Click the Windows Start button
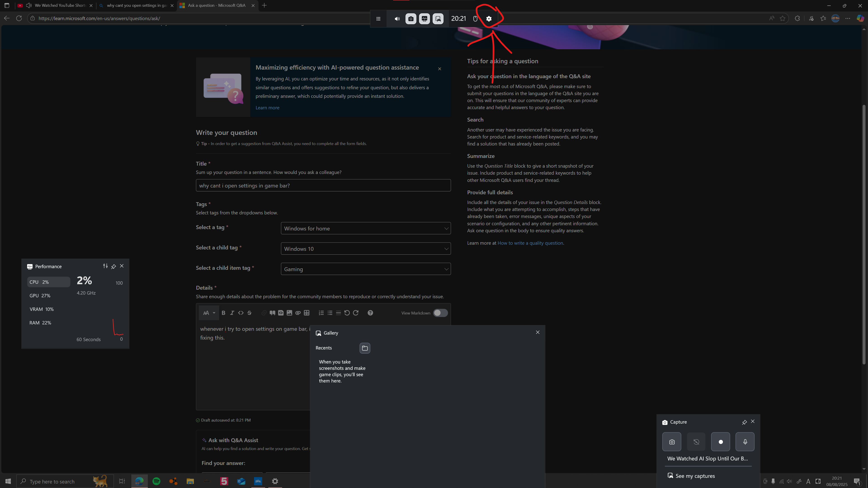Image resolution: width=868 pixels, height=488 pixels. pos(8,481)
